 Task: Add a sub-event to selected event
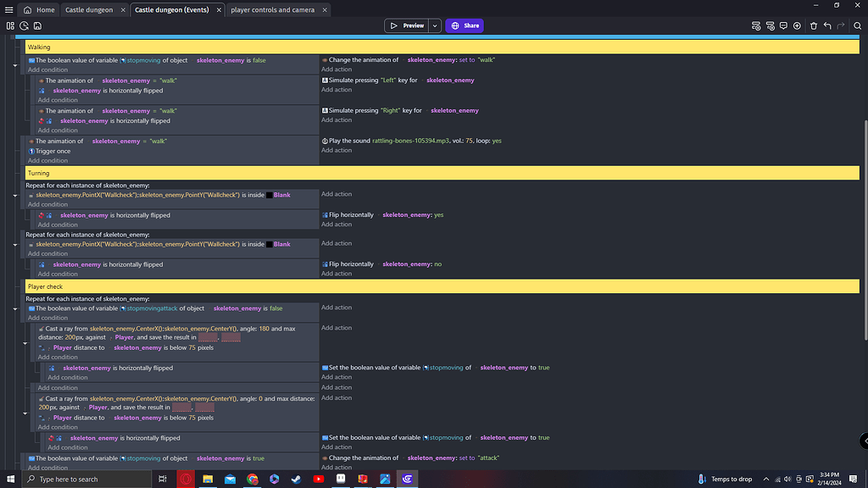[770, 26]
